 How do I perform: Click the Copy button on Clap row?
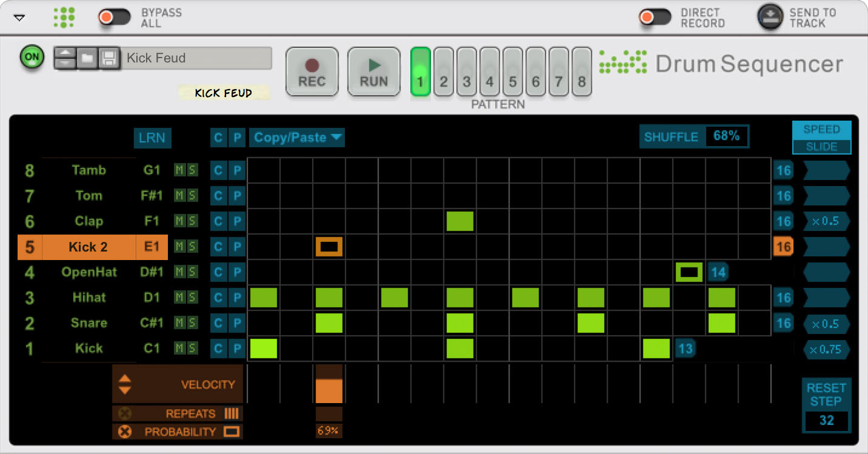[218, 221]
